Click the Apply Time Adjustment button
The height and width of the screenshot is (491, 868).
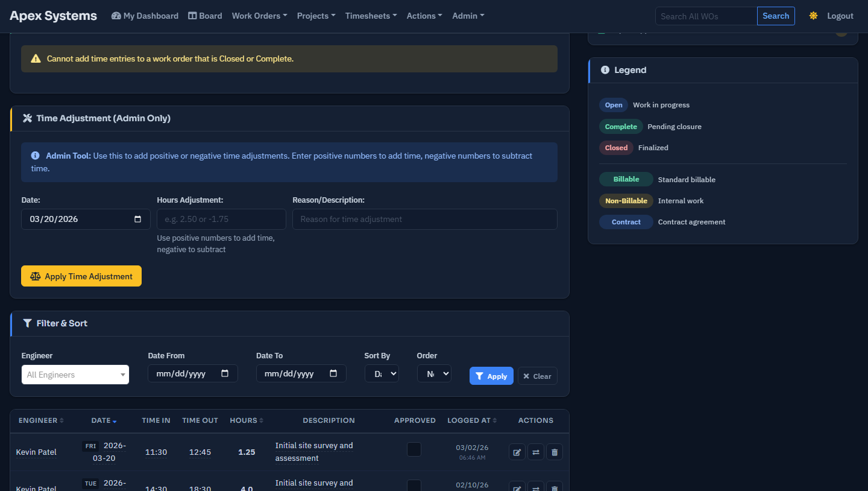point(81,276)
